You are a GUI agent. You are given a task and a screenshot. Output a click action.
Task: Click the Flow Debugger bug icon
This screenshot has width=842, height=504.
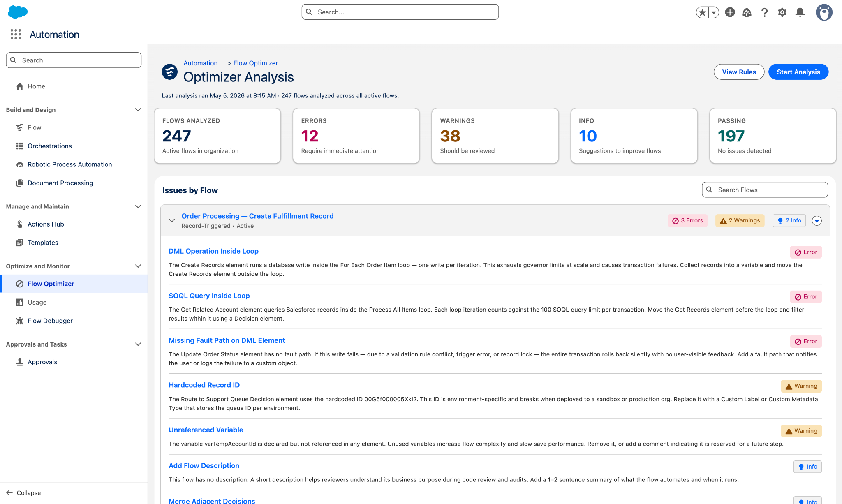(20, 321)
